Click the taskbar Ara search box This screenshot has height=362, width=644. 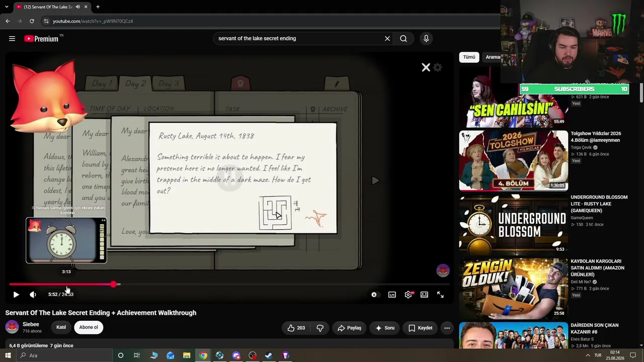pos(64,355)
